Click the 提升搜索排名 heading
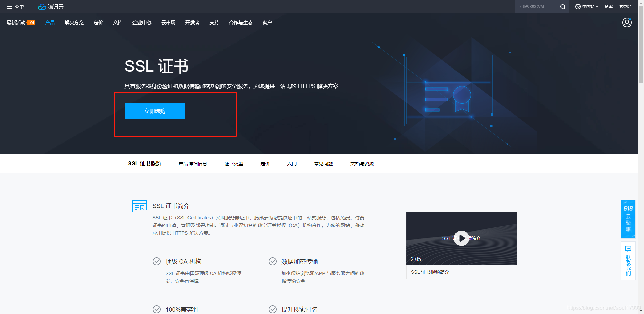The height and width of the screenshot is (314, 644). (300, 309)
